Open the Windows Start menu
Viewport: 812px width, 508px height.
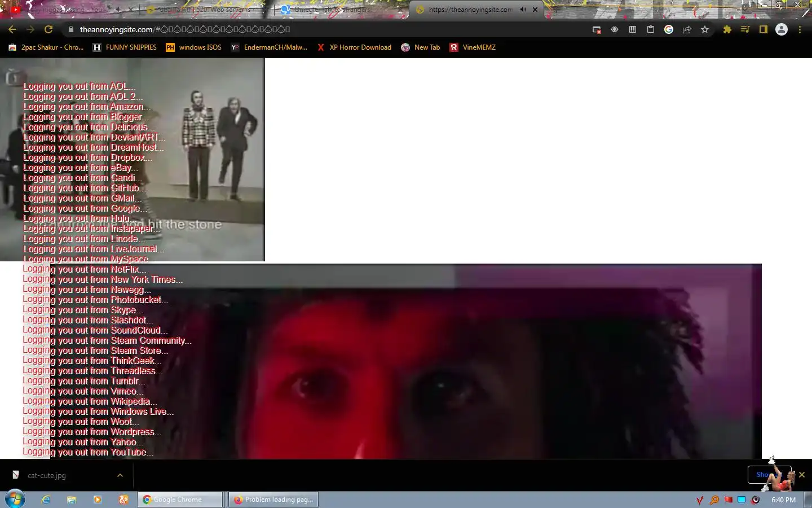[15, 499]
